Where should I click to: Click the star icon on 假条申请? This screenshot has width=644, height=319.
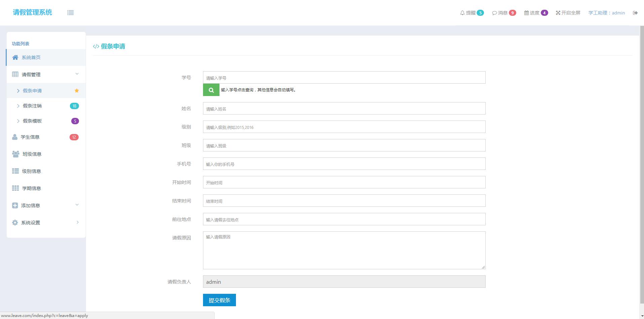(77, 91)
